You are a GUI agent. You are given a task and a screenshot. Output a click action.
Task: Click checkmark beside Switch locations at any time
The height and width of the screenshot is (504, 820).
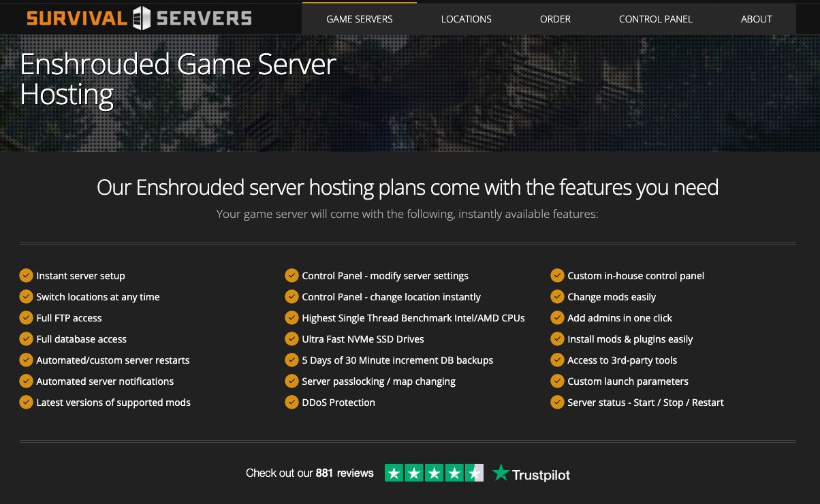click(26, 296)
